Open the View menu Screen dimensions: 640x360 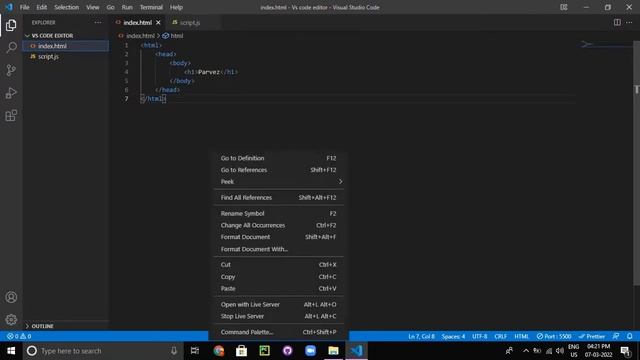pyautogui.click(x=93, y=7)
